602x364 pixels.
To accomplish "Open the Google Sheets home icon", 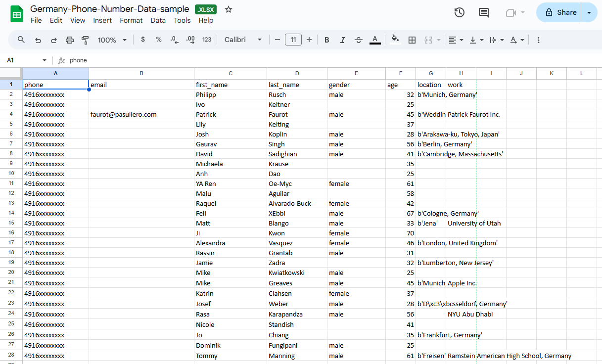I will [x=17, y=14].
